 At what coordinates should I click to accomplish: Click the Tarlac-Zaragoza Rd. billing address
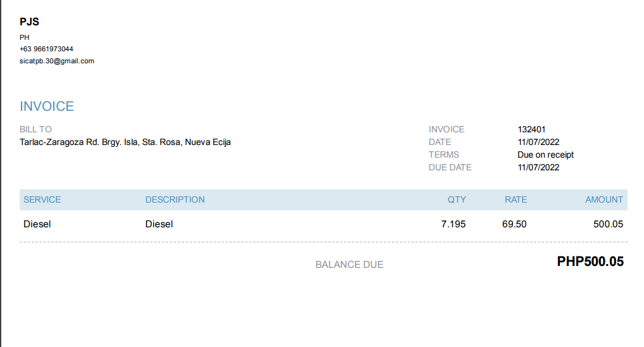click(125, 142)
